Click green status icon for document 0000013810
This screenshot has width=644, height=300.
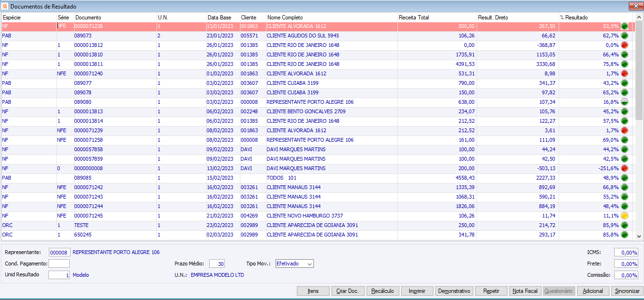coord(625,55)
